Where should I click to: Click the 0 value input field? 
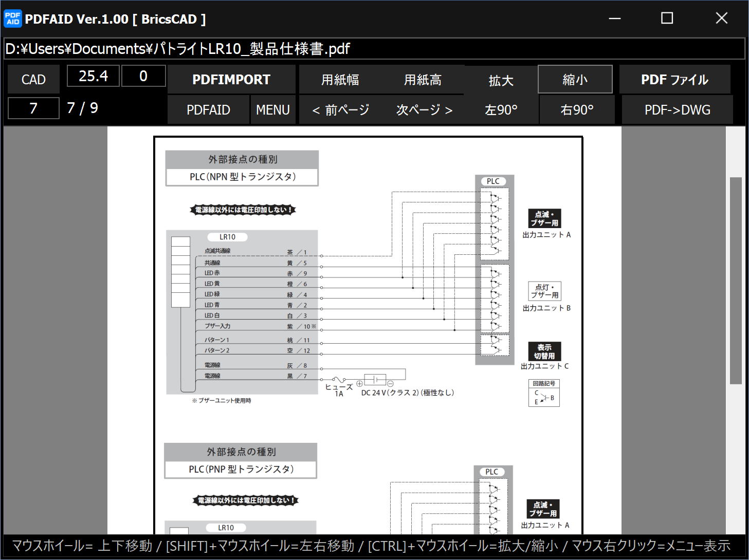click(x=143, y=76)
